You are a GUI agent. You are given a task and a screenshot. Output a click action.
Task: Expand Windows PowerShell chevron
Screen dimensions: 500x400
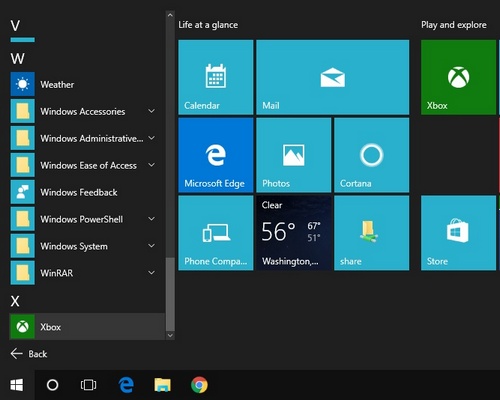[151, 219]
